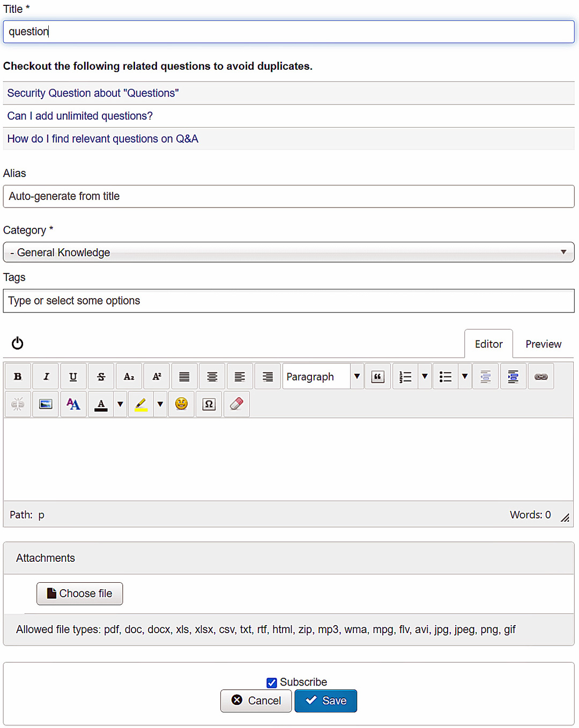579x728 pixels.
Task: Toggle the editor power button
Action: point(18,343)
